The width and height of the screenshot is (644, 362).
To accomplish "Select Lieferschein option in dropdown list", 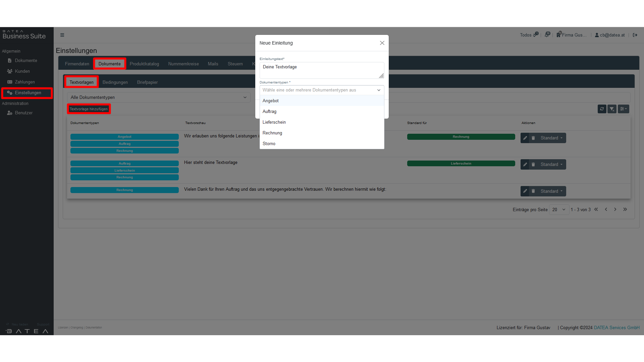I will (x=274, y=122).
